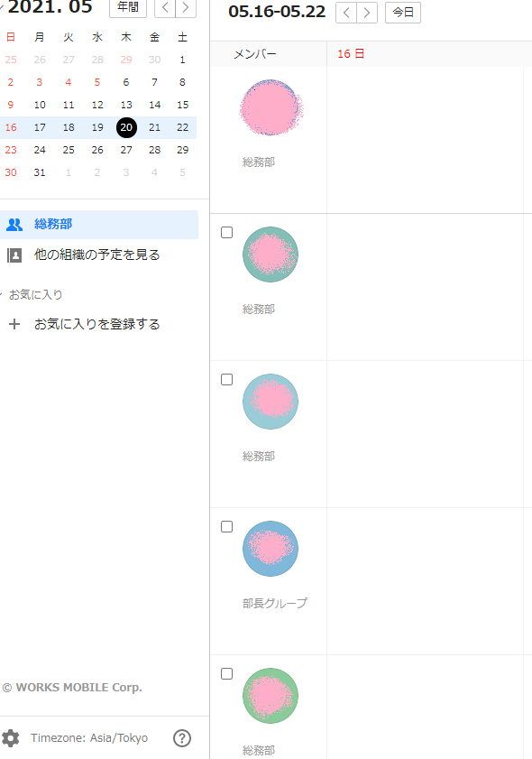Show the next week of schedule
This screenshot has width=532, height=759.
pos(367,13)
